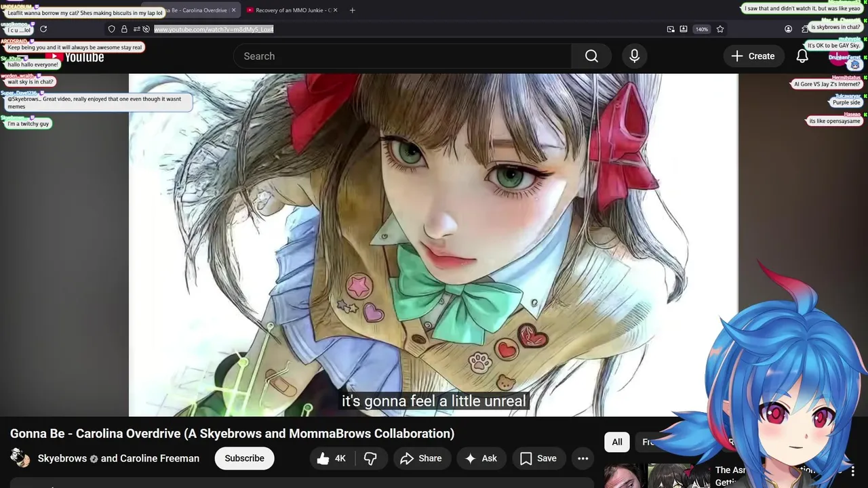
Task: Click the install/save page icon in address bar
Action: (684, 29)
